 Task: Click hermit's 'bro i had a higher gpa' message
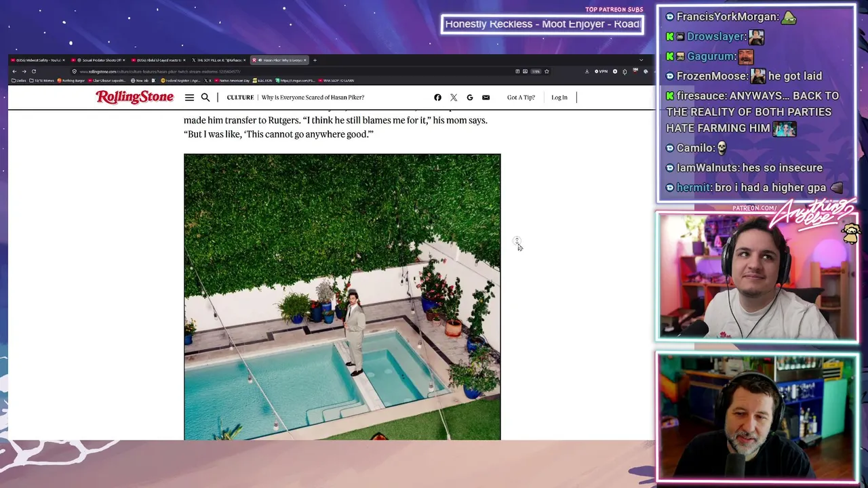[770, 187]
